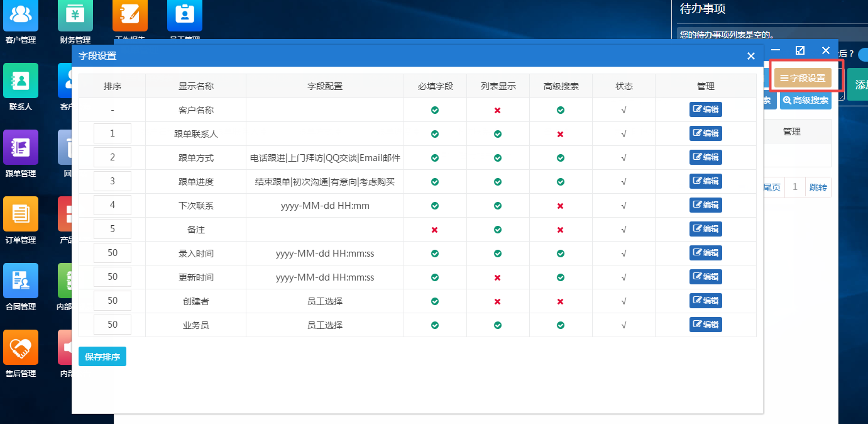The image size is (868, 424).
Task: Toggle 列表显示 check in 录入时间 row
Action: coord(498,254)
